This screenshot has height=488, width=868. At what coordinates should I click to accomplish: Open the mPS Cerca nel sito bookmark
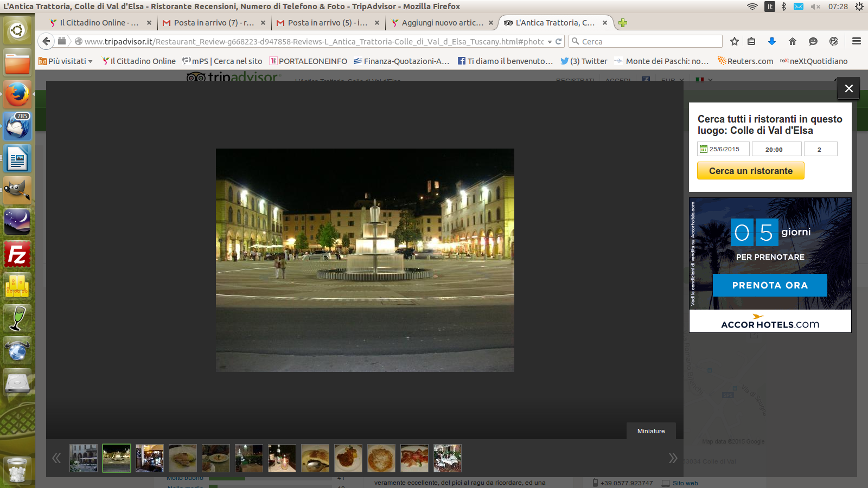point(222,61)
